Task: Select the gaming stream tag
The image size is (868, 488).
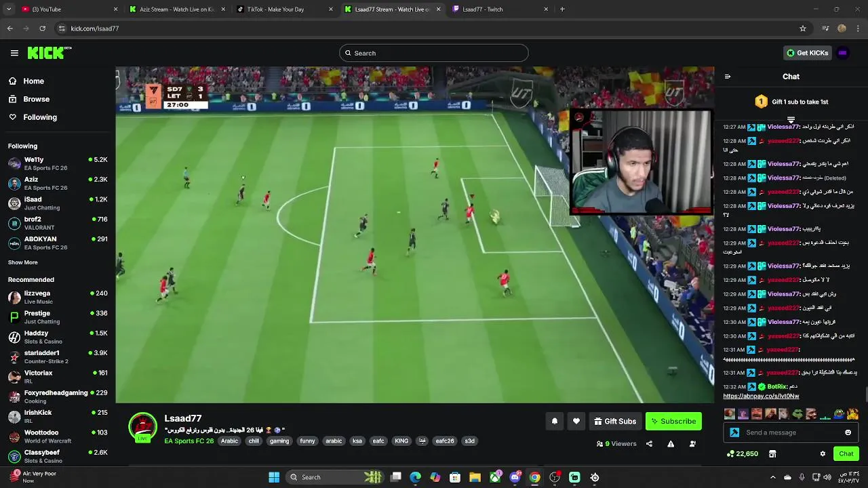Action: pos(279,441)
